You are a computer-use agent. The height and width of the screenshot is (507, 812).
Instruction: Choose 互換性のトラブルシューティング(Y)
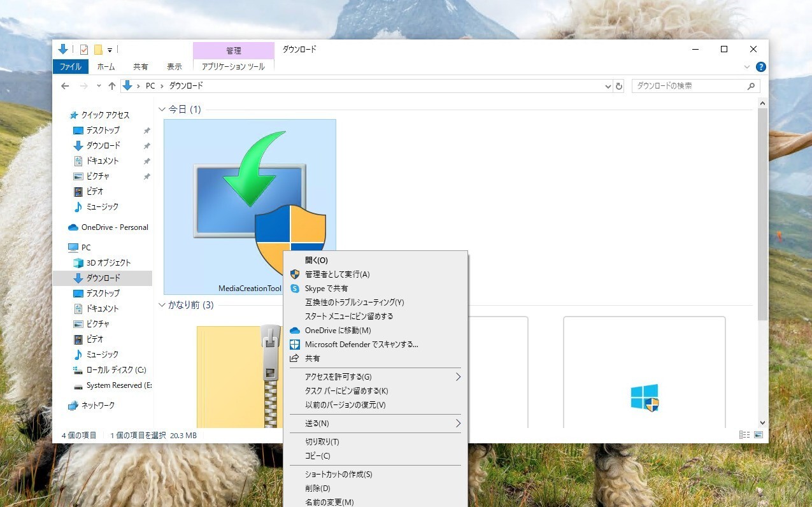(375, 303)
